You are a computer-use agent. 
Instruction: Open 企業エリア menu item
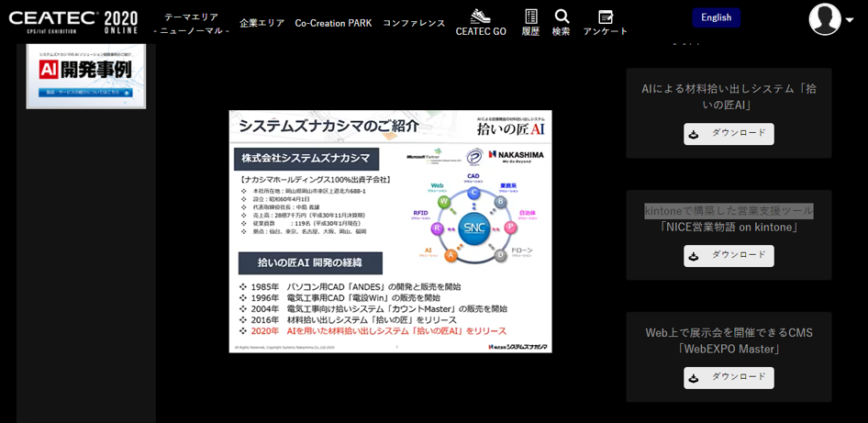(x=262, y=23)
